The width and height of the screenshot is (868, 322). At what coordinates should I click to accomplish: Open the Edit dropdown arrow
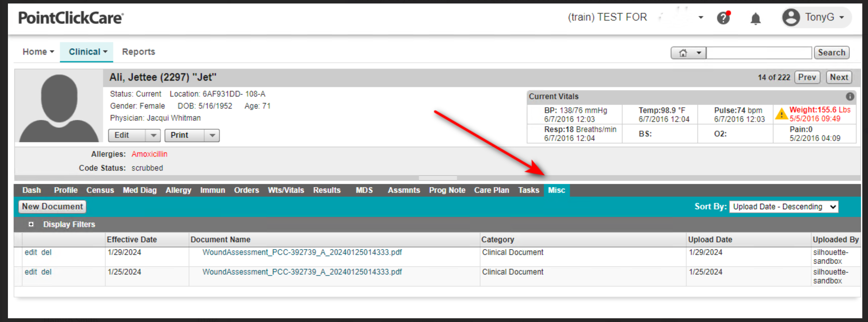(153, 135)
